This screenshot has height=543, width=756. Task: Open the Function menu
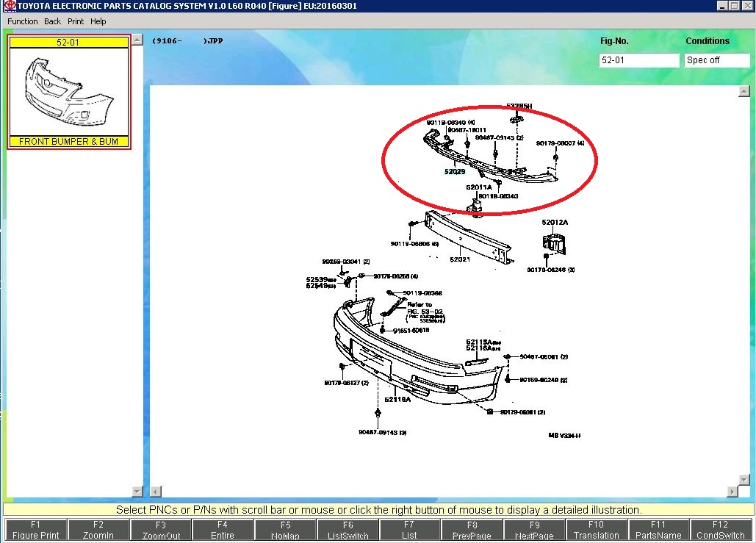pyautogui.click(x=22, y=21)
